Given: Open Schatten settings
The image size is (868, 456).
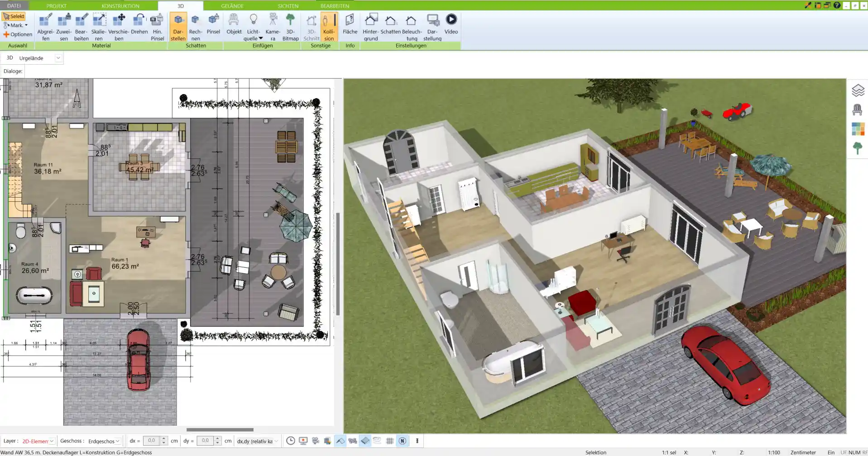Looking at the screenshot, I should click(390, 24).
